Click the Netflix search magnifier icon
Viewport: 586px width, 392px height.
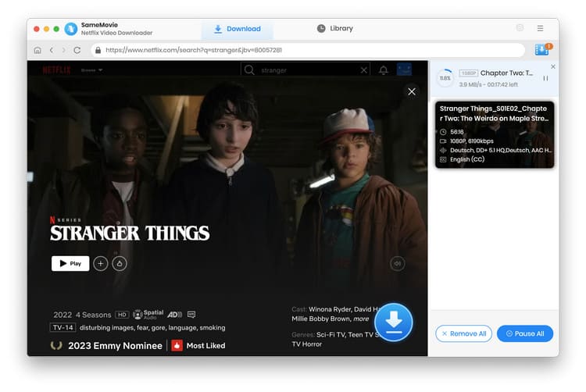click(249, 70)
